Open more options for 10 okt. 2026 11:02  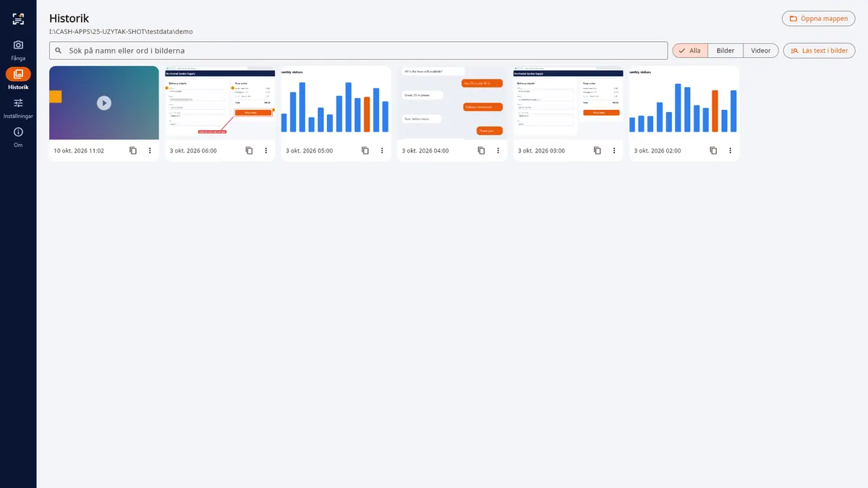click(x=150, y=150)
